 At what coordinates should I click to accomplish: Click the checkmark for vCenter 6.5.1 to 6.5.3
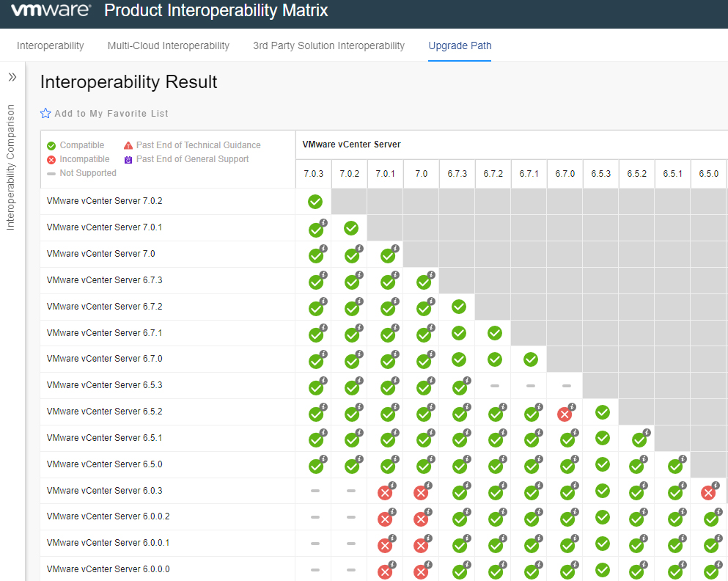[x=603, y=438]
